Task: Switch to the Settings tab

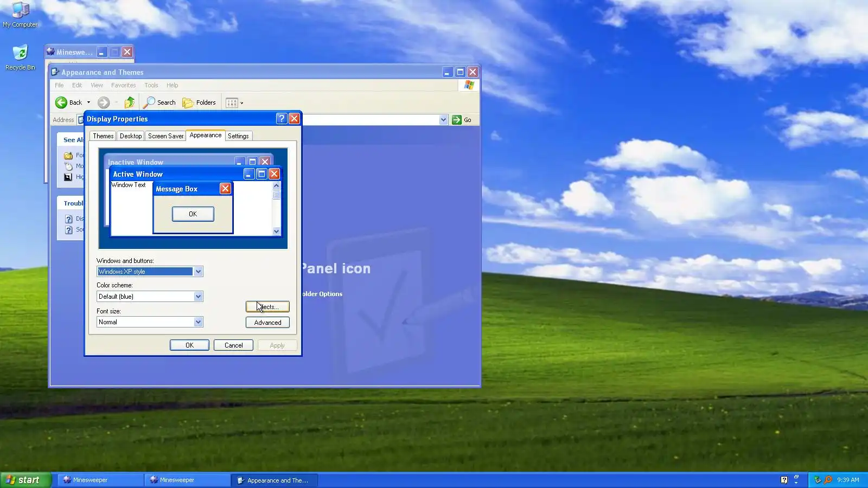Action: [x=238, y=136]
